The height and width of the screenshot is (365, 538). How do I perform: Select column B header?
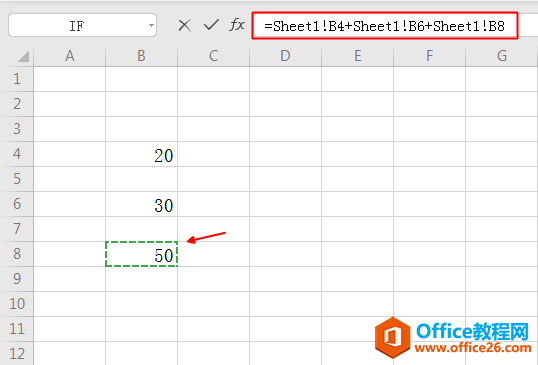[141, 56]
